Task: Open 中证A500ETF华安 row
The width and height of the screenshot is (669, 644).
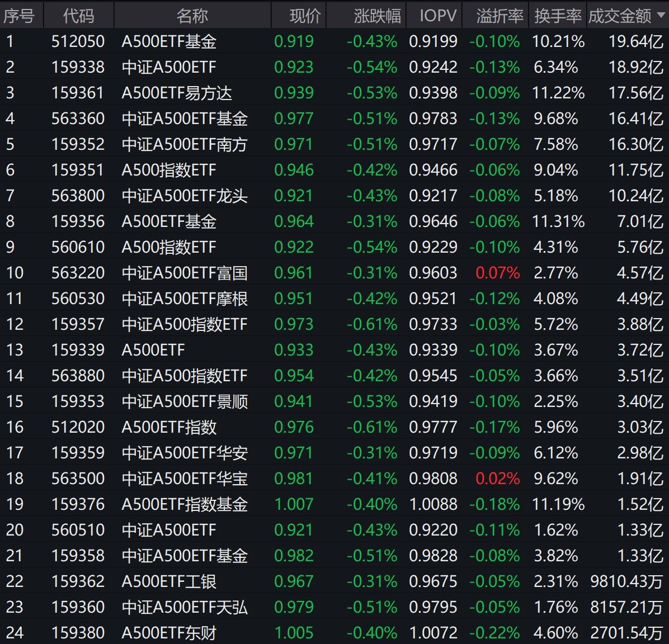Action: (334, 452)
